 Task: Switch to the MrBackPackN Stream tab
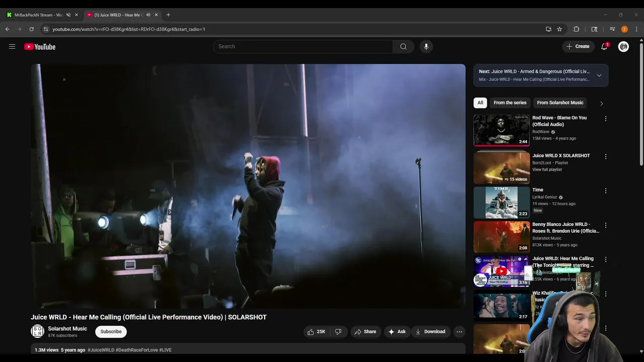(x=42, y=15)
